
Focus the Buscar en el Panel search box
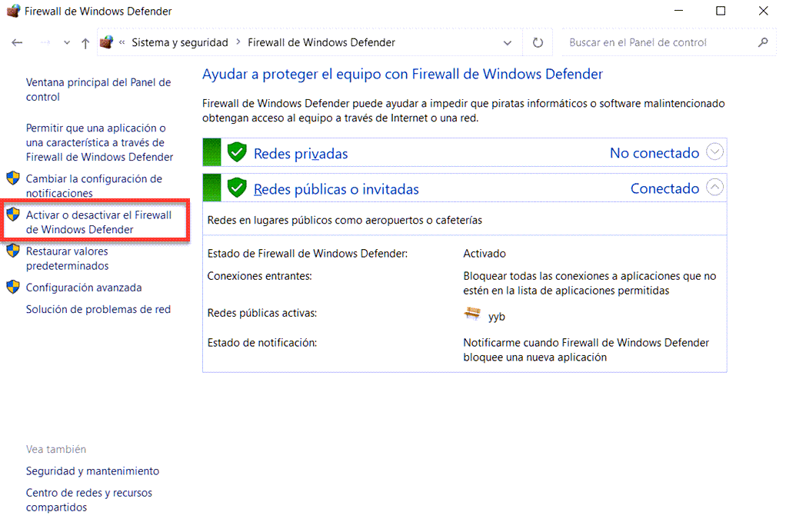[x=660, y=42]
